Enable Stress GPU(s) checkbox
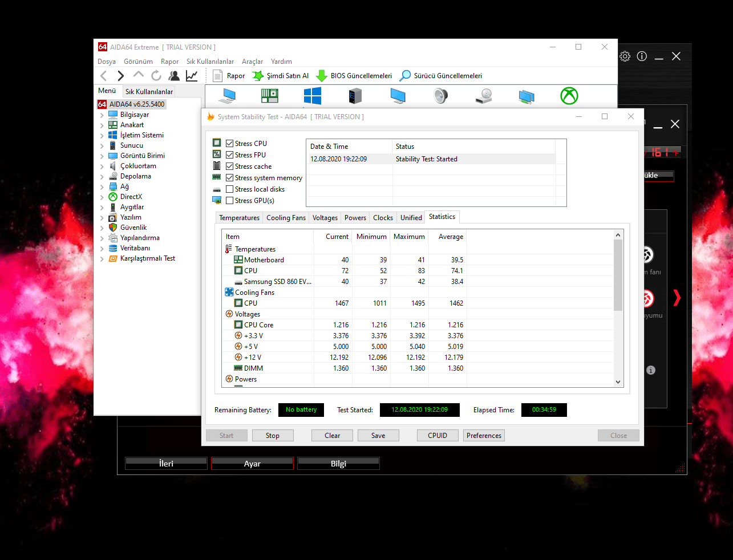This screenshot has height=560, width=733. click(x=229, y=201)
